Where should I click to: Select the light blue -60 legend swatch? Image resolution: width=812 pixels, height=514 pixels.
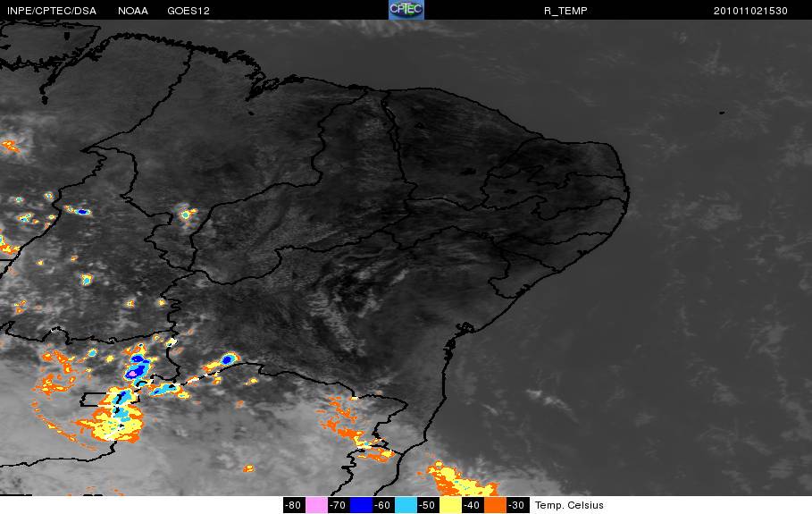pos(406,505)
